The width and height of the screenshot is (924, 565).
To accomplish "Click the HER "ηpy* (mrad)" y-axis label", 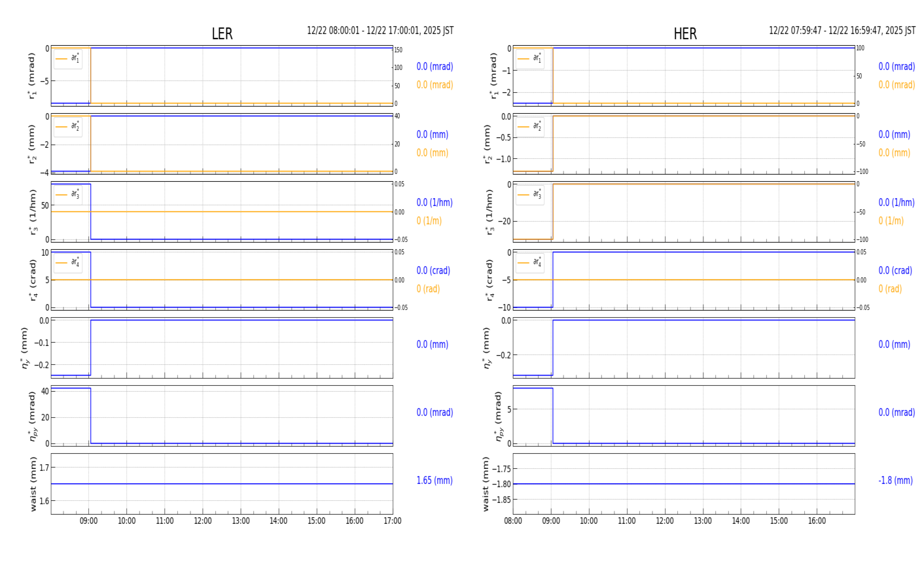I will (x=499, y=416).
